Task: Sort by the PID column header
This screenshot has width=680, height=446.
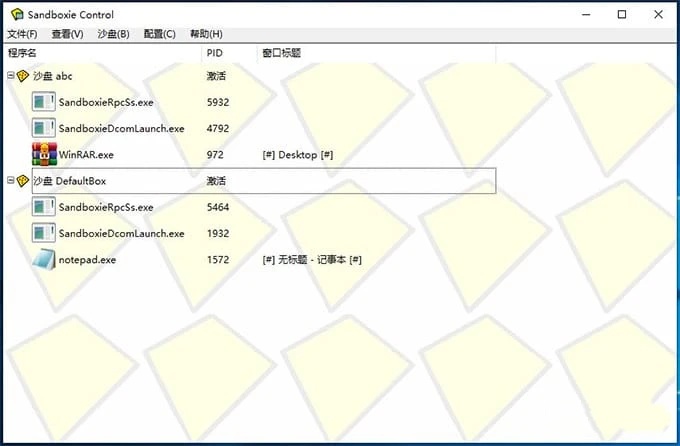Action: point(229,53)
